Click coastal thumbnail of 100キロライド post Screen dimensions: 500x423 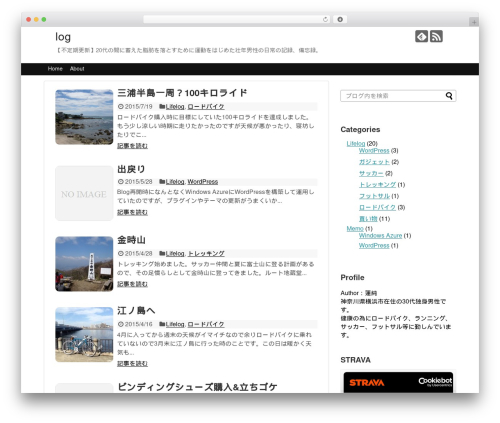pos(84,117)
